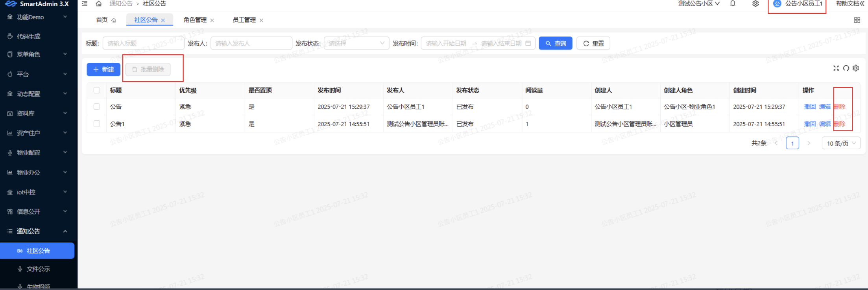868x290 pixels.
Task: Switch to the 员工管理 tab
Action: 244,20
